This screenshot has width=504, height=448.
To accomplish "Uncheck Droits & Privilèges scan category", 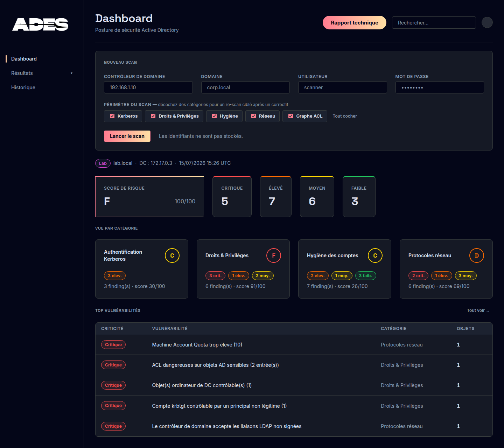I will pyautogui.click(x=153, y=116).
